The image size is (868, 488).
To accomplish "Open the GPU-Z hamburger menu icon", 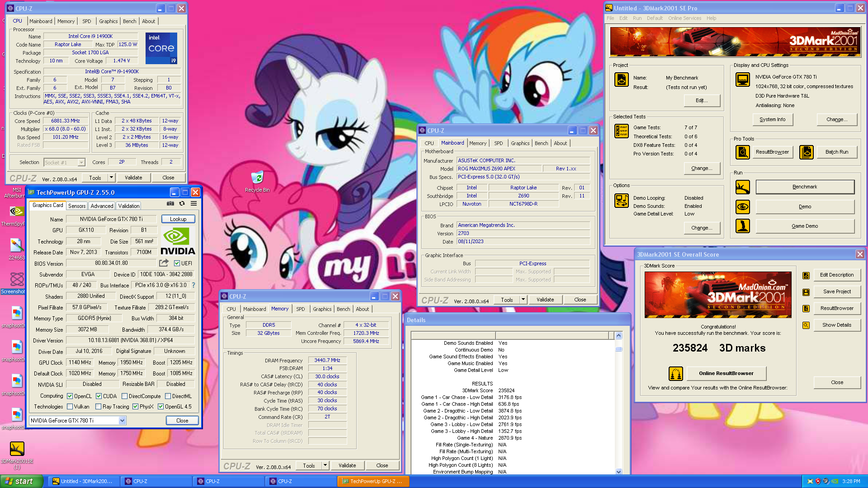I will click(193, 204).
